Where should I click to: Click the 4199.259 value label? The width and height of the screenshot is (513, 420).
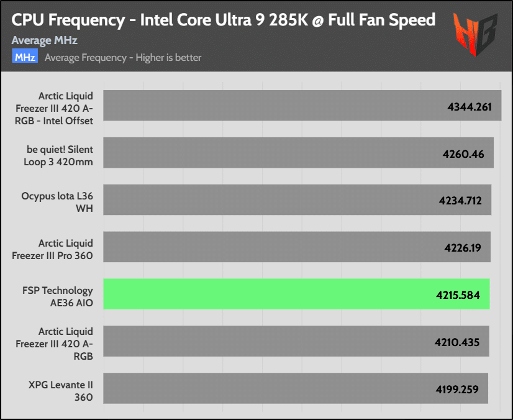tap(457, 390)
